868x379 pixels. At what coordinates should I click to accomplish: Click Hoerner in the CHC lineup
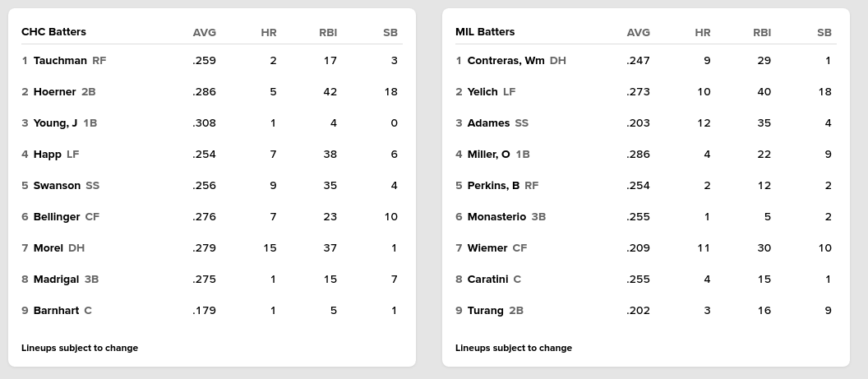coord(54,92)
